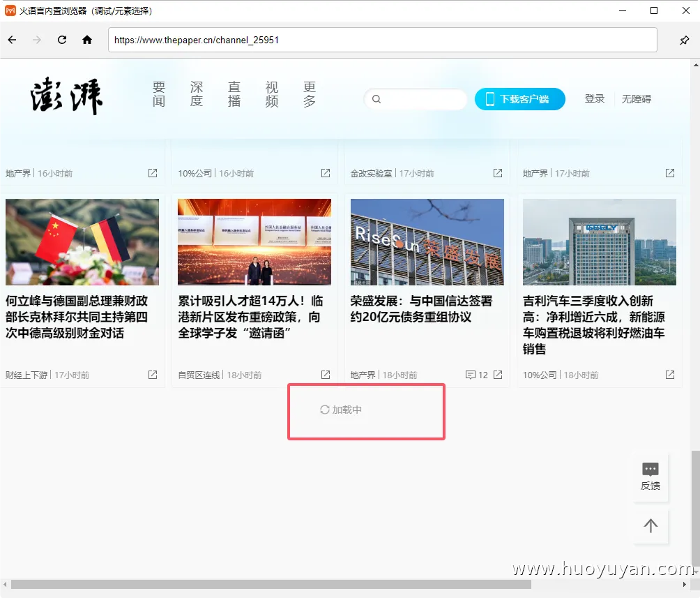This screenshot has width=700, height=598.
Task: Open share icon on 吉利汽车 card
Action: coord(670,375)
